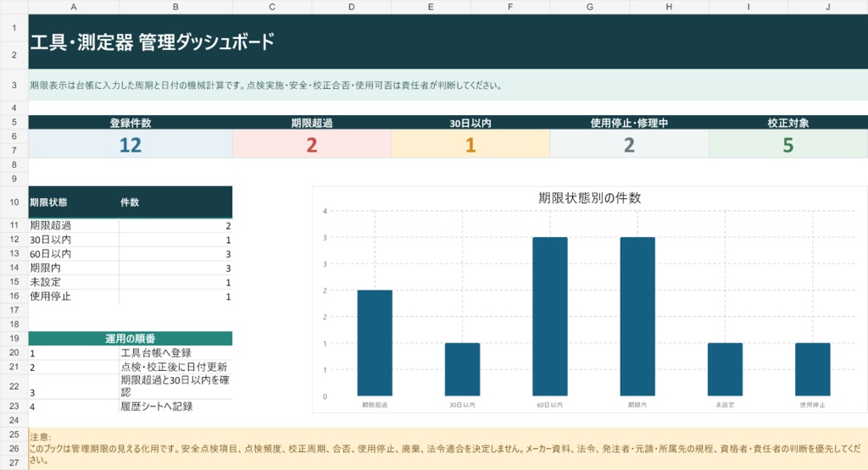Click the 件数 table header

tap(175, 202)
